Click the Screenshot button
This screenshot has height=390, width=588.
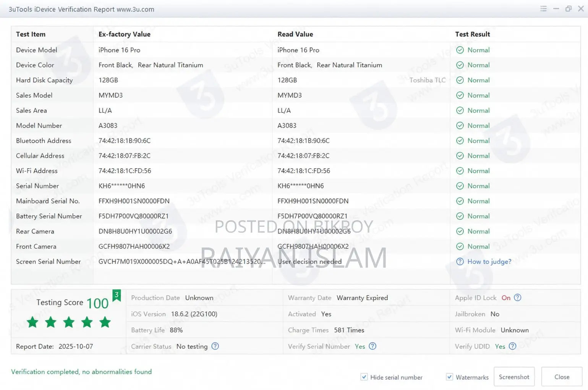[x=514, y=377]
